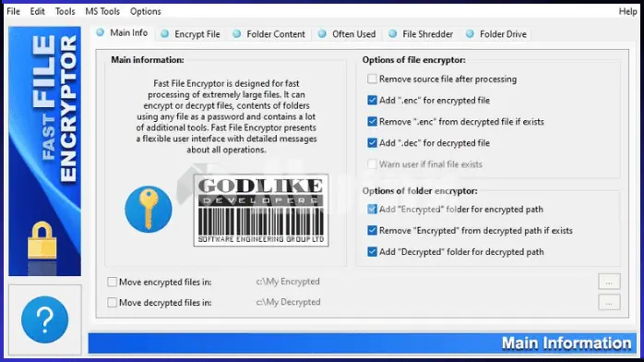This screenshot has height=362, width=644.
Task: Click the File Shredder tab bullet icon
Action: [x=393, y=34]
